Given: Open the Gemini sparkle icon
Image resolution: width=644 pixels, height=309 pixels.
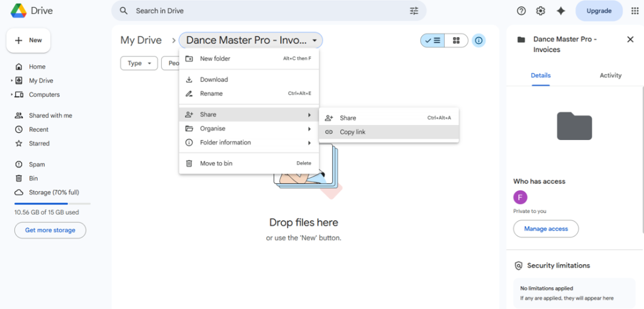Looking at the screenshot, I should [x=560, y=11].
